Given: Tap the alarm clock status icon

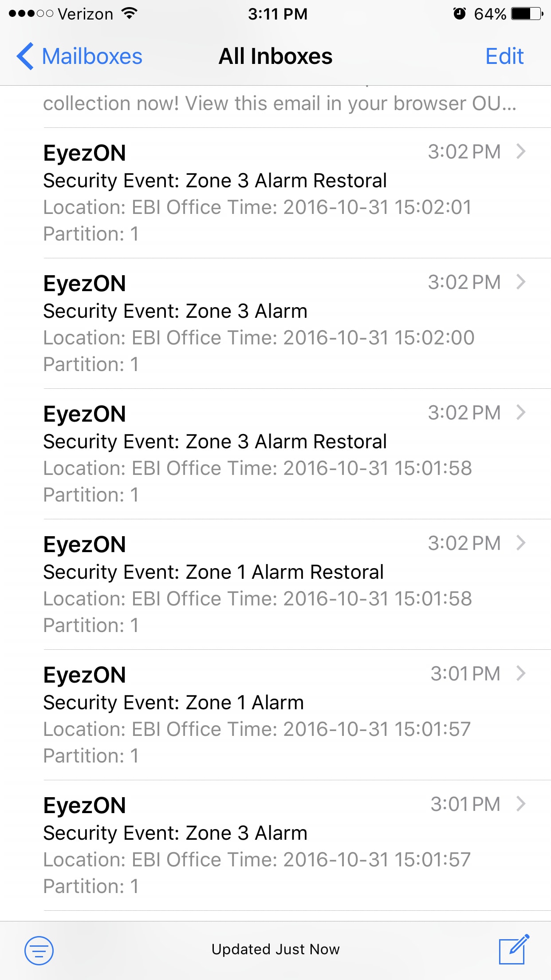Looking at the screenshot, I should click(x=460, y=14).
